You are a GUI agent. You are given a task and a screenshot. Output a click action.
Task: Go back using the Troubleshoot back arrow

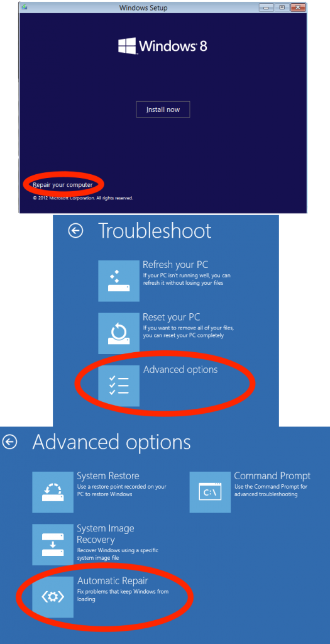coord(75,231)
